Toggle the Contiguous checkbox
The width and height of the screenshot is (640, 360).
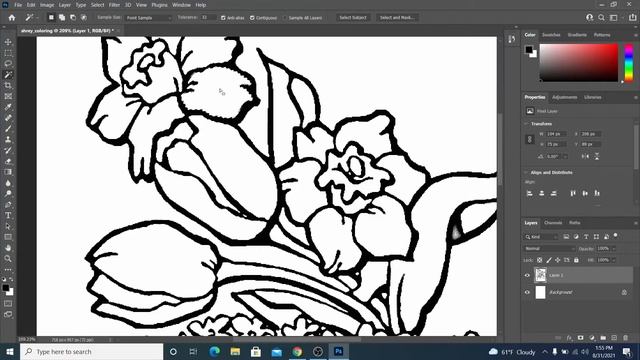[x=252, y=18]
